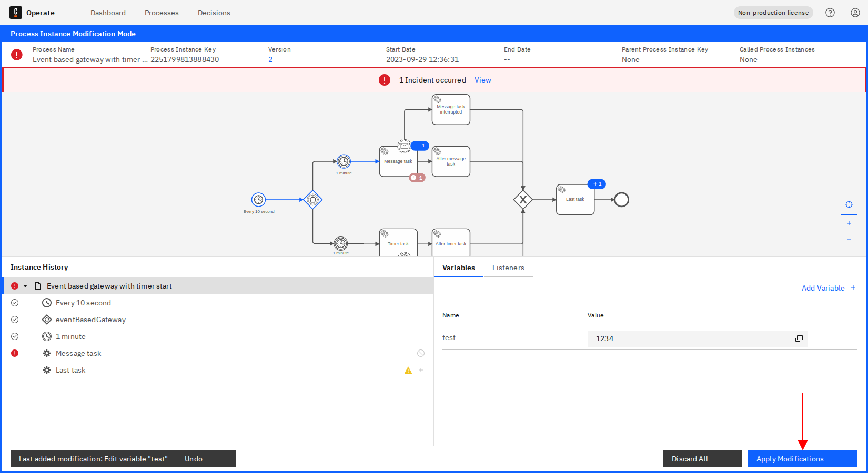Open the user profile icon
868x473 pixels.
[x=855, y=13]
